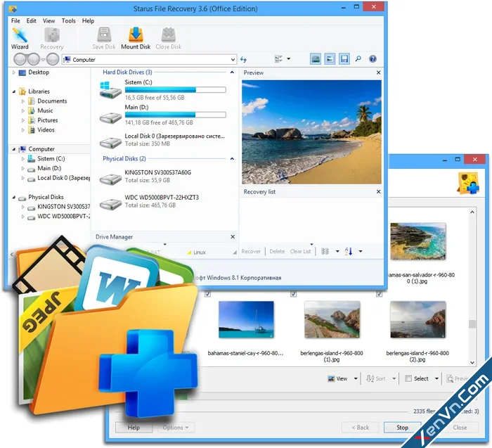
Task: Collapse Physical Disks group
Action: pyautogui.click(x=232, y=158)
